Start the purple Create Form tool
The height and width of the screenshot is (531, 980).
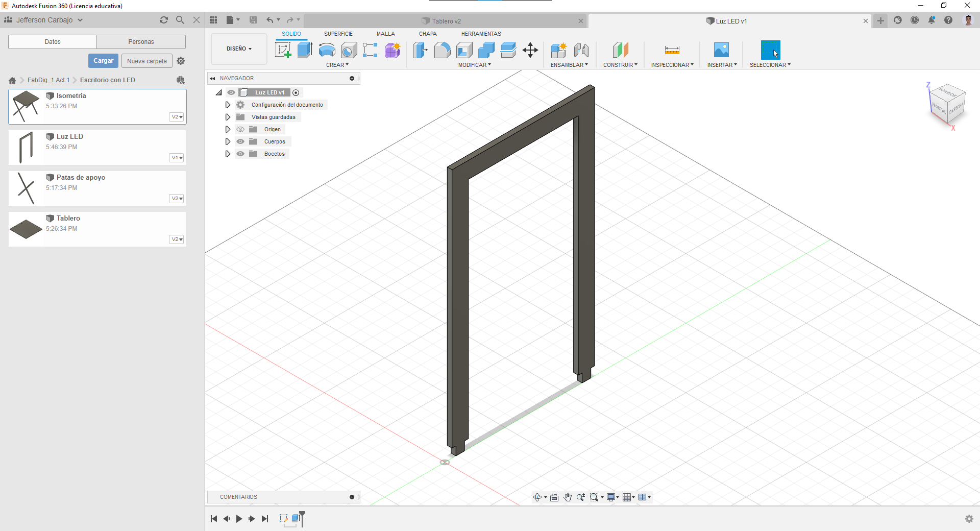(x=393, y=50)
